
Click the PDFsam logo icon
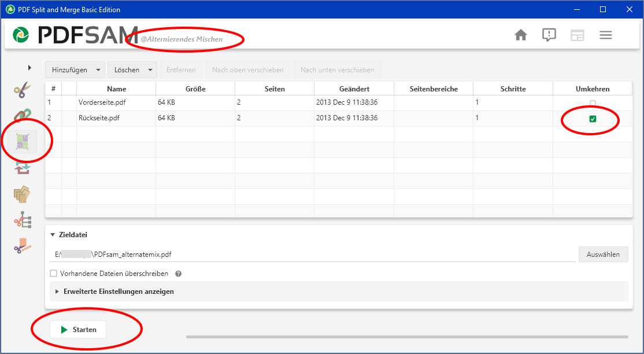pyautogui.click(x=21, y=35)
